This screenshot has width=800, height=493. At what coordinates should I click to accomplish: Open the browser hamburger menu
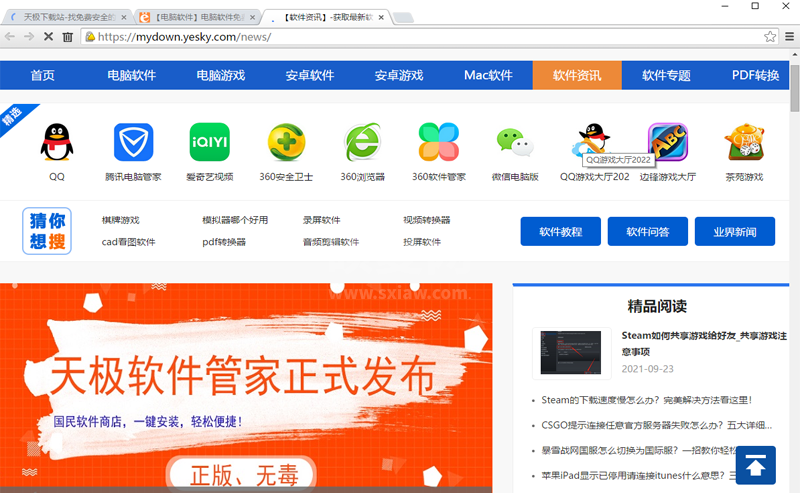[x=789, y=37]
